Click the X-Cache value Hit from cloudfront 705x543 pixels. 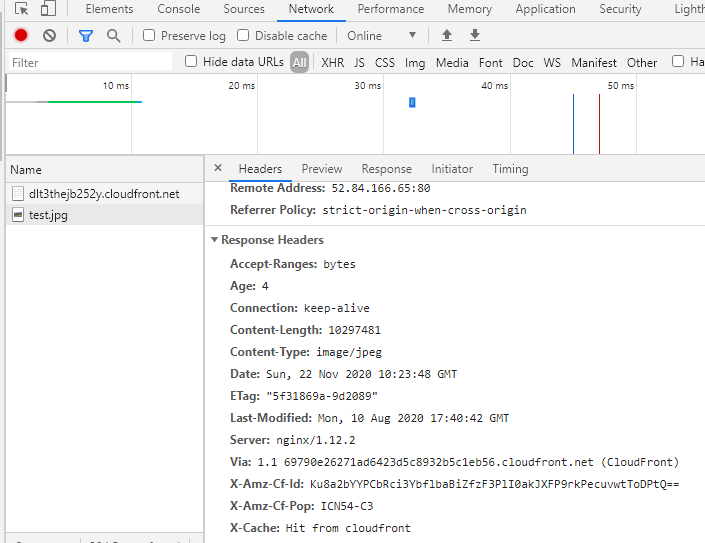pos(348,528)
